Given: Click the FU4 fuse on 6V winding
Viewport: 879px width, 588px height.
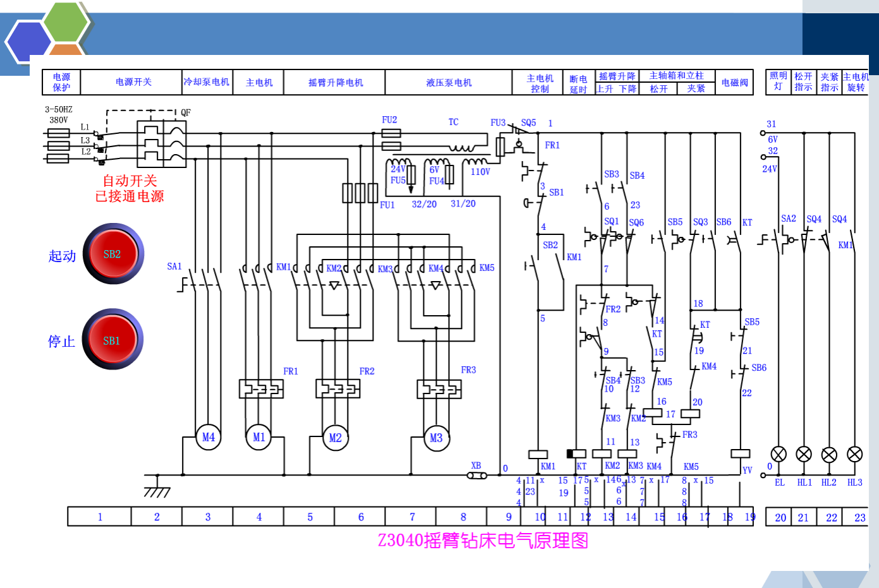Looking at the screenshot, I should (449, 175).
